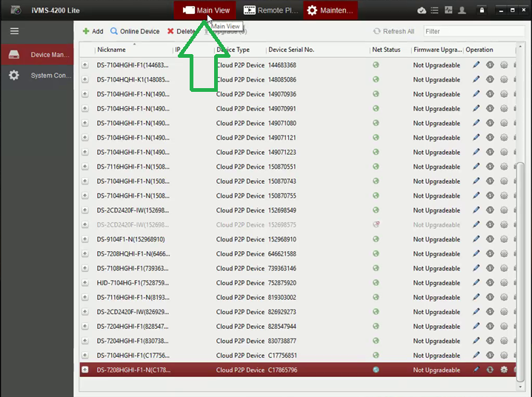Edit device 144683368 with the pencil icon
Screen dimensions: 532x397
[476, 64]
